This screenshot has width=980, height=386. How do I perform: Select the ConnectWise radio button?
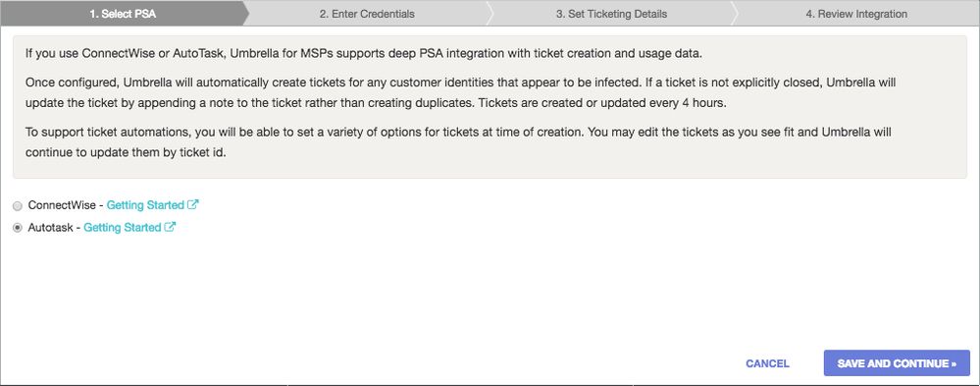tap(18, 206)
